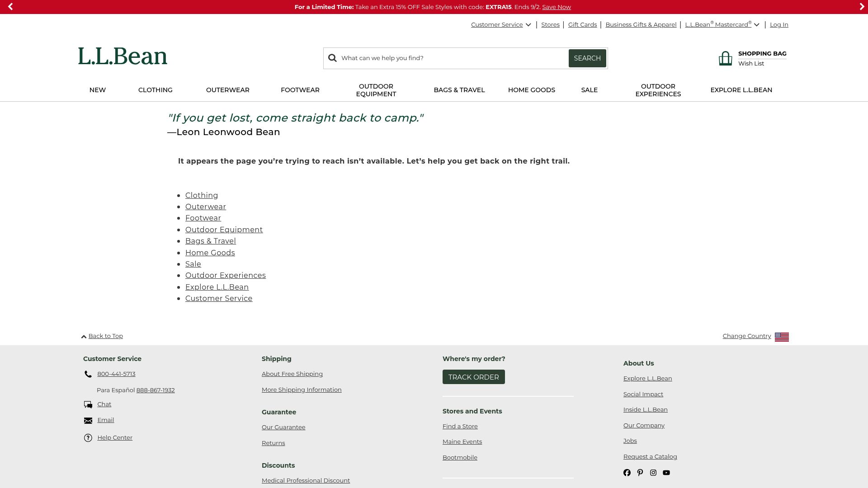
Task: Open the OUTERWEAR menu
Action: [228, 90]
